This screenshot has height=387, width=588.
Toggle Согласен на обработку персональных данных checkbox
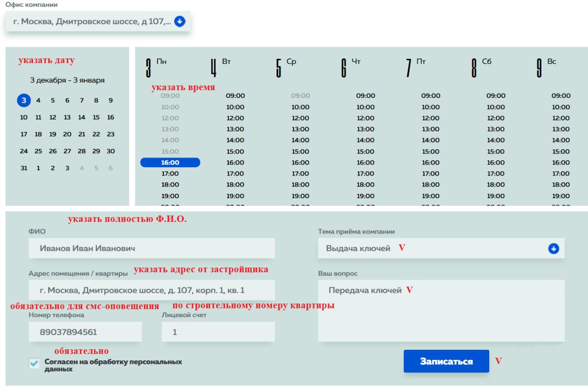click(x=34, y=364)
